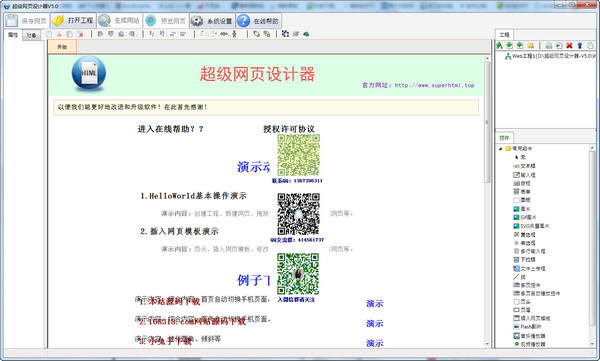Click the 预览网页 preview page button

click(166, 21)
